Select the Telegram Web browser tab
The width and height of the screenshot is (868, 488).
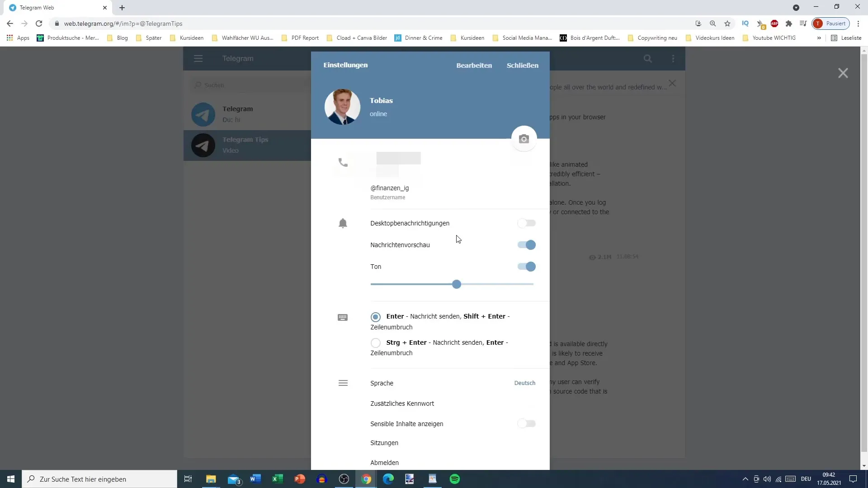point(59,8)
